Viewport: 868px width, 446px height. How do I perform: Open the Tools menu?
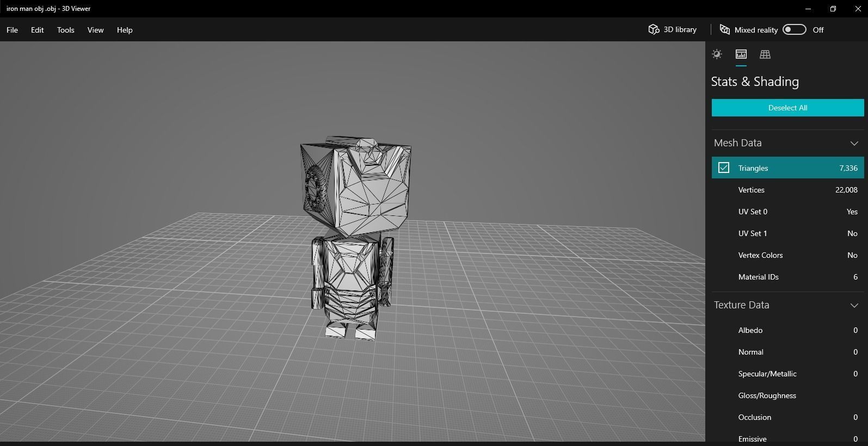(65, 30)
